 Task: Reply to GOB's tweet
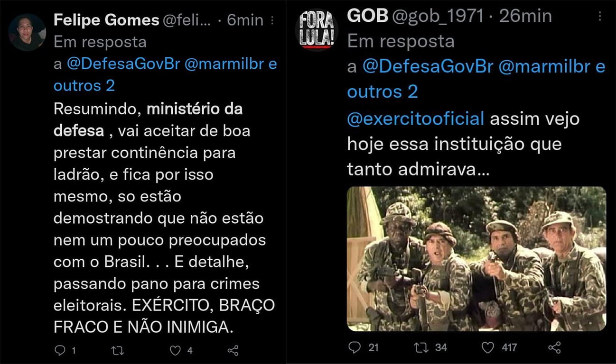tap(355, 347)
